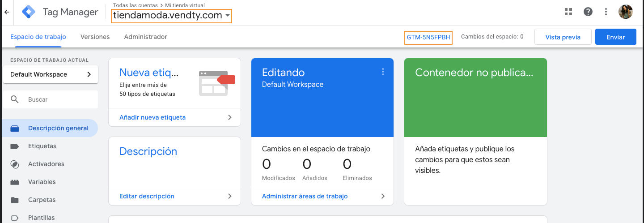Click the user profile avatar
Screen dimensions: 644x223
point(626,12)
